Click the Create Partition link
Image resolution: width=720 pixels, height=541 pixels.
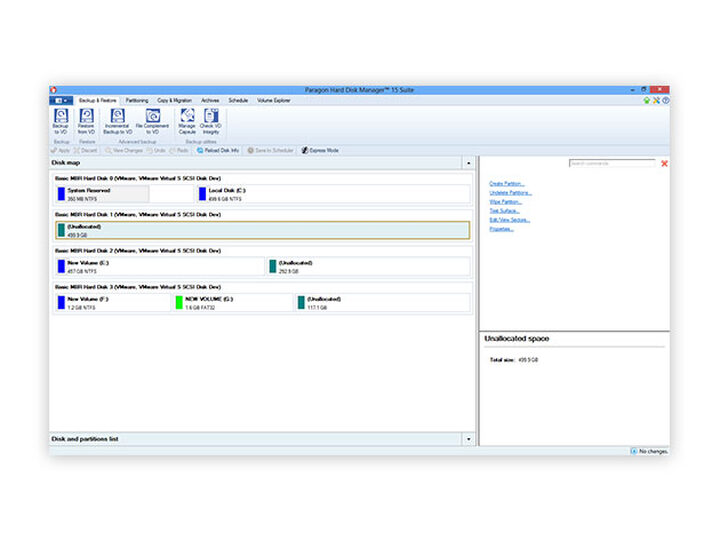(x=507, y=184)
